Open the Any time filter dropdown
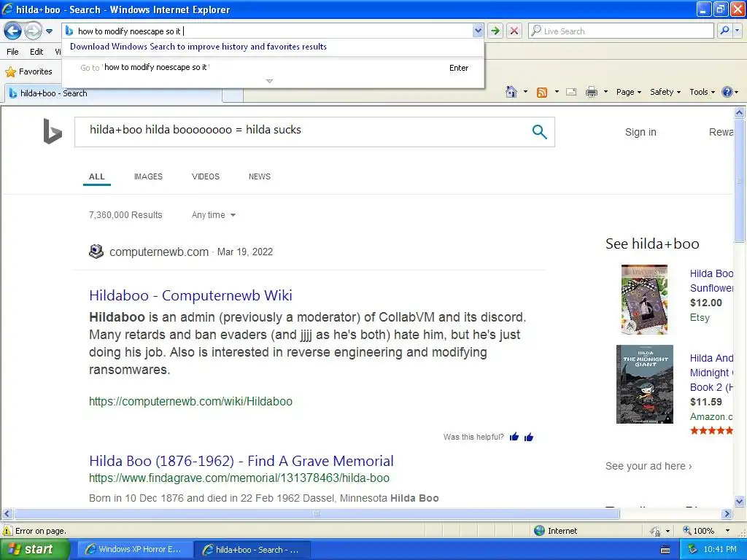The width and height of the screenshot is (747, 560). (214, 215)
